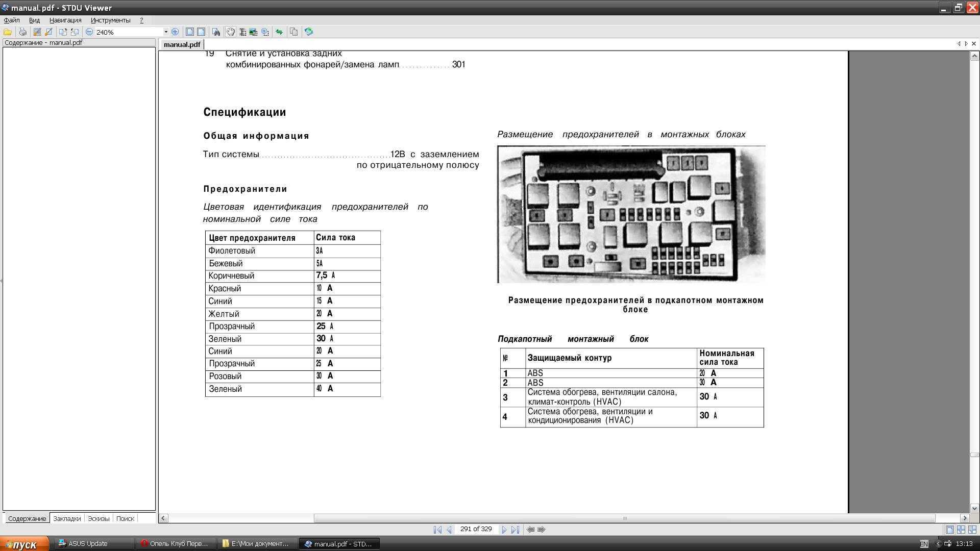Click tab strip scroll left arrow
The height and width of the screenshot is (551, 980).
tap(959, 44)
